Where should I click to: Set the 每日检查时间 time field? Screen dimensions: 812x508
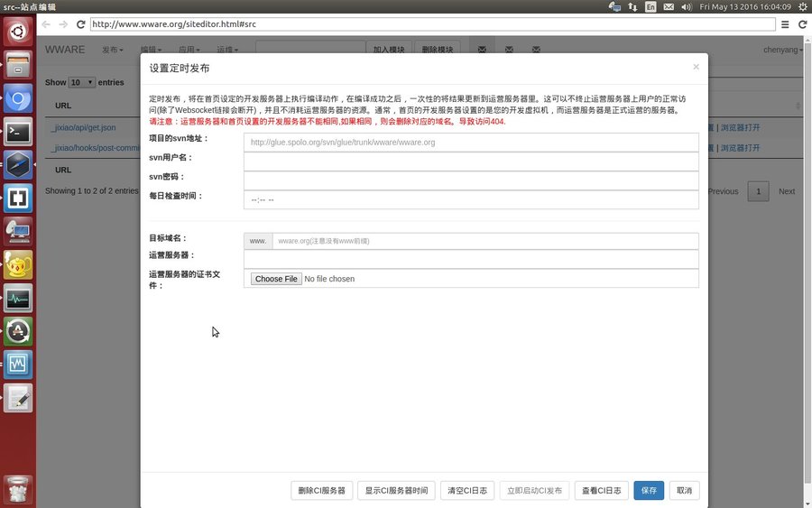[x=471, y=200]
